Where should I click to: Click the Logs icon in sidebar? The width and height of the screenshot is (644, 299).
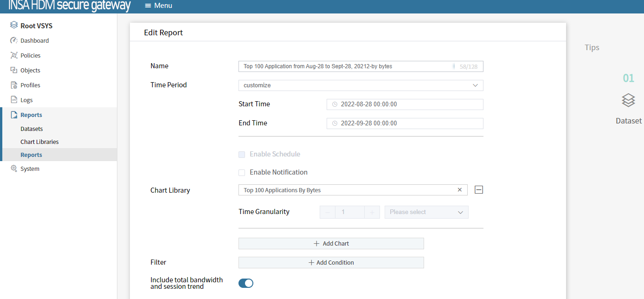pos(14,100)
